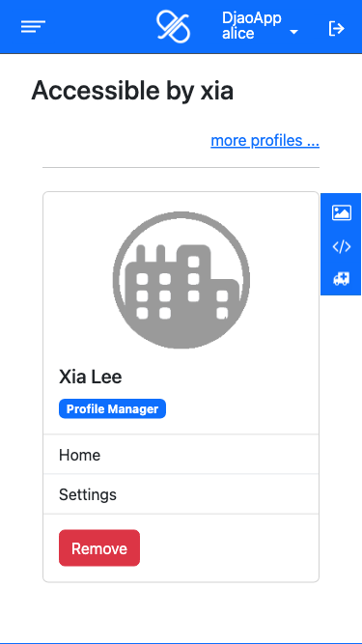
Task: Click empty area of blue top navbar
Action: tap(100, 27)
